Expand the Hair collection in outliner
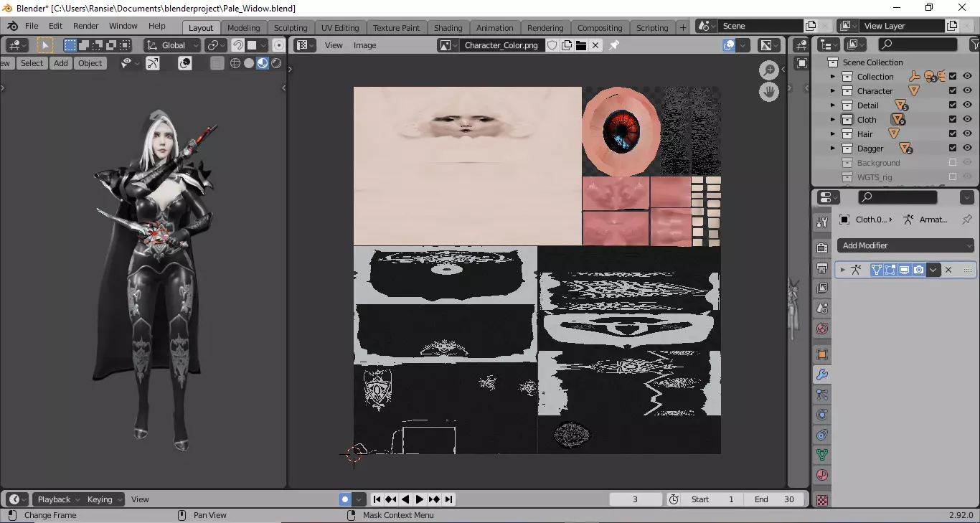The height and width of the screenshot is (523, 980). (x=833, y=134)
